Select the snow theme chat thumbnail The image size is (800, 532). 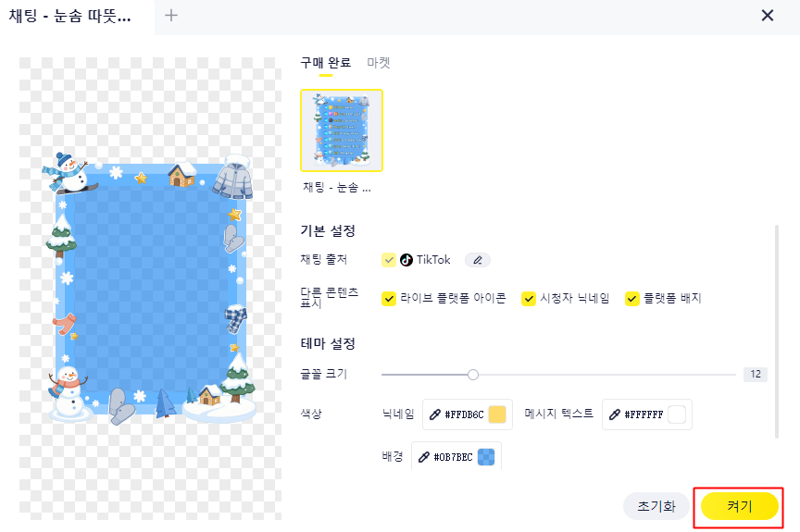(x=342, y=130)
